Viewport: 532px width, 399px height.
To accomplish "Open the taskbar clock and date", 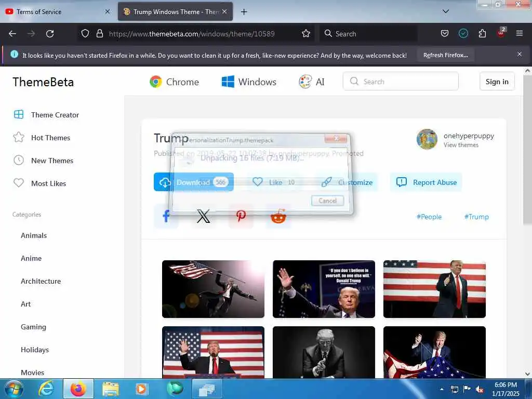I will [506, 389].
